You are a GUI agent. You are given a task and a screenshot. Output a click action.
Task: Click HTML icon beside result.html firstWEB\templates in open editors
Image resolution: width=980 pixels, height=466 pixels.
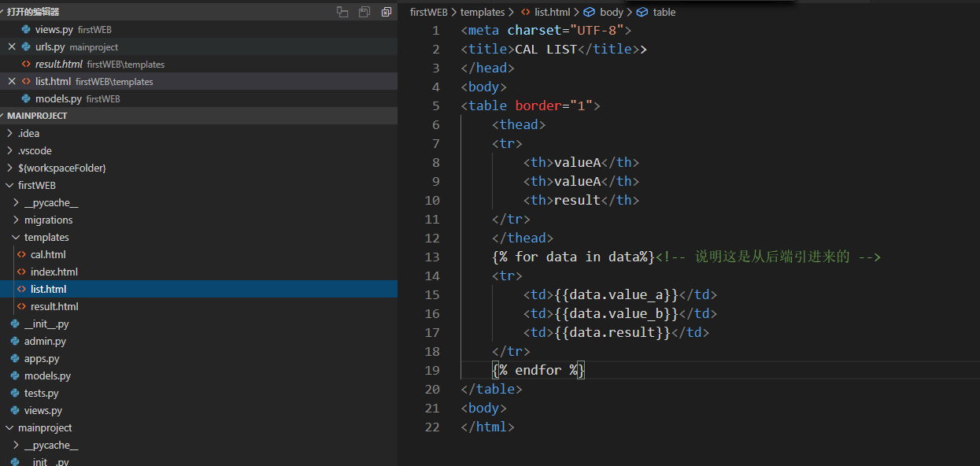(x=26, y=64)
